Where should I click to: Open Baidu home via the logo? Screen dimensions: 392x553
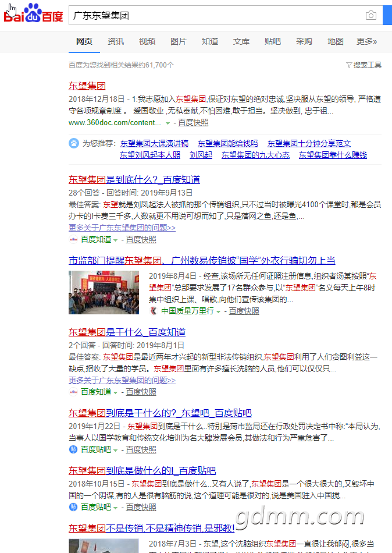pyautogui.click(x=33, y=13)
